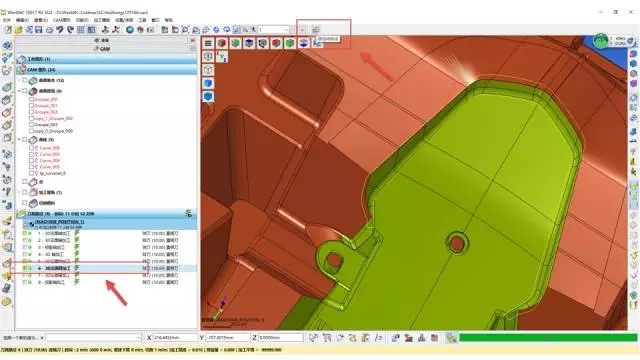Image resolution: width=640 pixels, height=360 pixels.
Task: Collapse the curves group (5)
Action: (x=19, y=140)
